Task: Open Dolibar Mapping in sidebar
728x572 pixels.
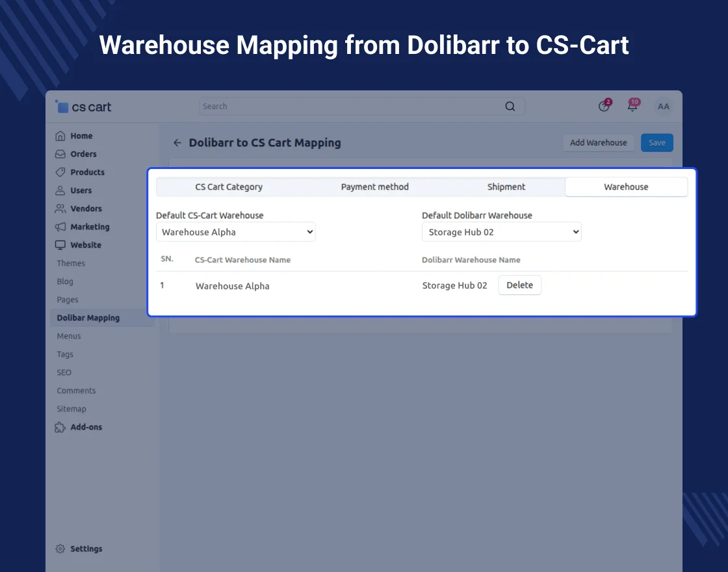Action: click(88, 318)
